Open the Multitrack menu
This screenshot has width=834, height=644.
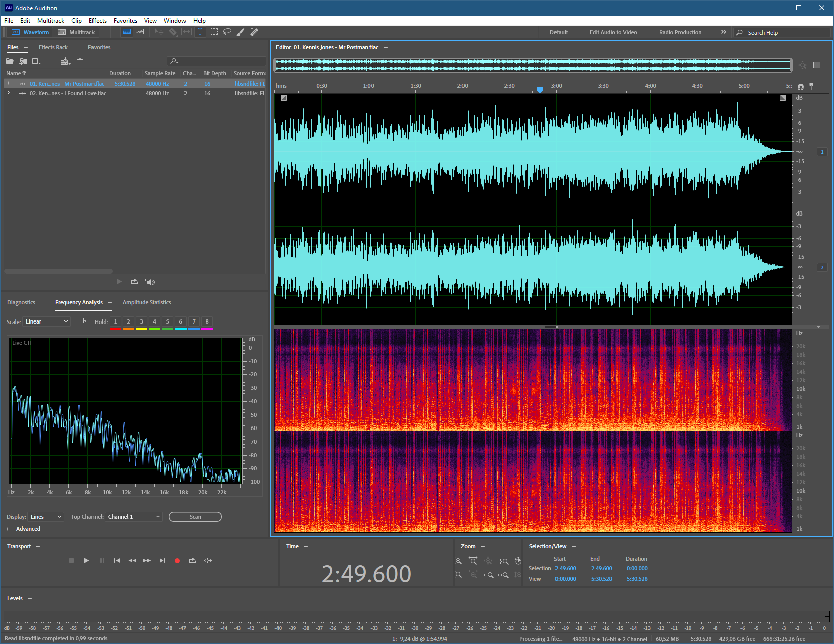51,21
